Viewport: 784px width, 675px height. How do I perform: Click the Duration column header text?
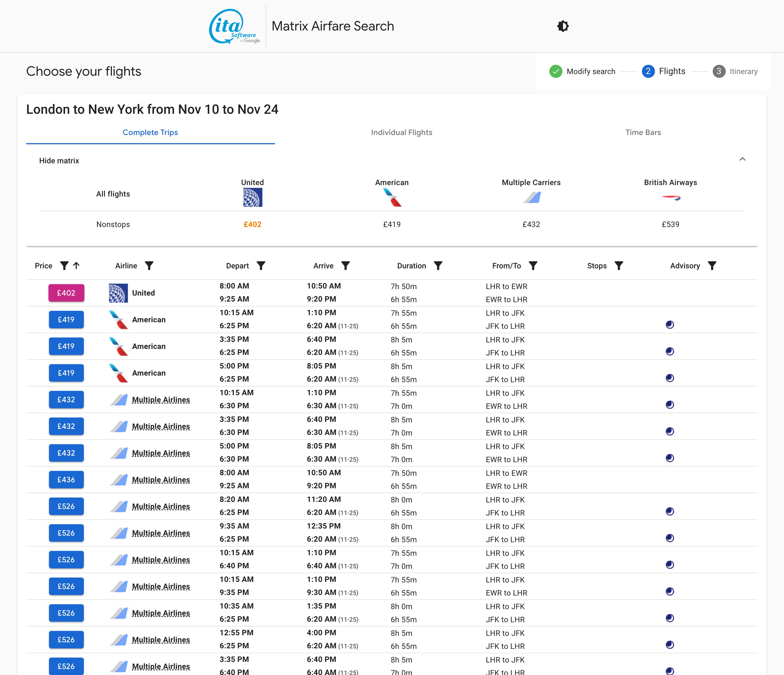click(412, 266)
